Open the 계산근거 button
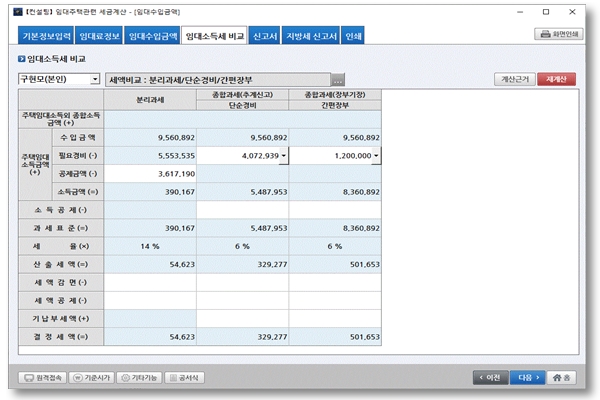 click(x=515, y=79)
